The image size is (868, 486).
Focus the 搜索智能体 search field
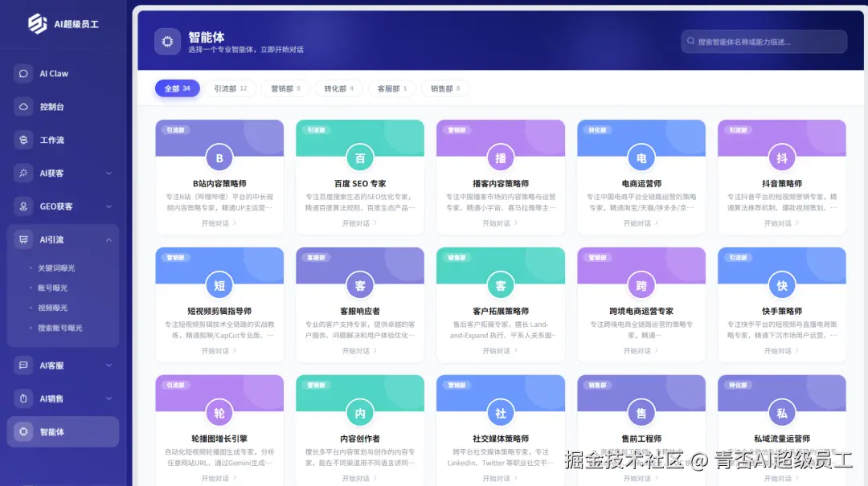tap(764, 42)
